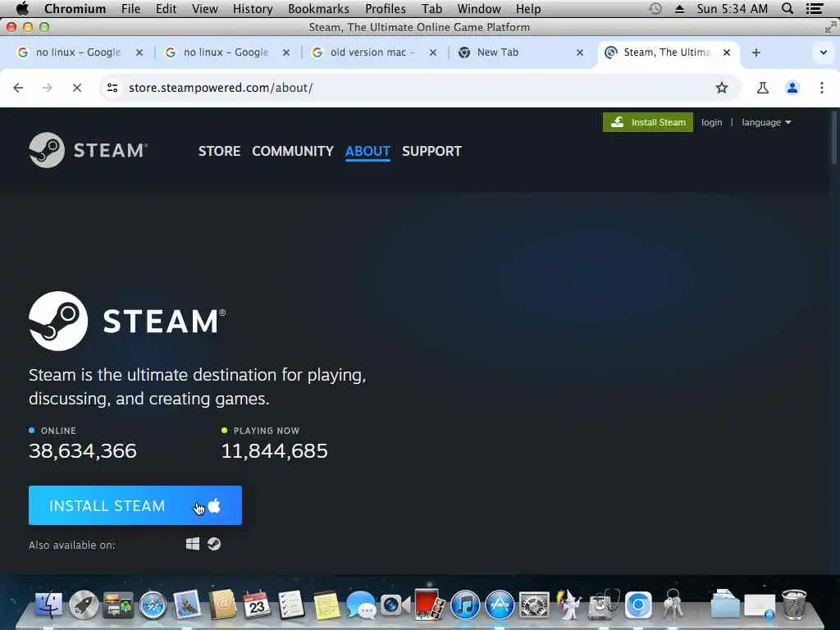Open the STORE menu
Viewport: 840px width, 630px height.
(x=219, y=151)
